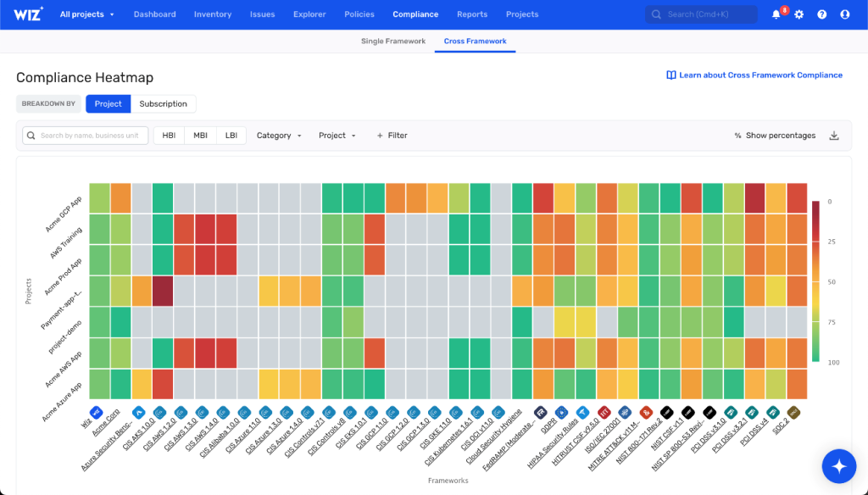Click the help question mark icon

point(822,14)
